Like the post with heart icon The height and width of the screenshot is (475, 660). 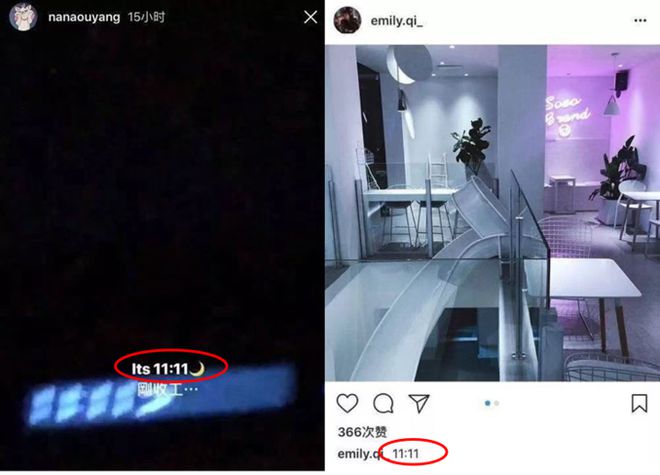pos(348,403)
